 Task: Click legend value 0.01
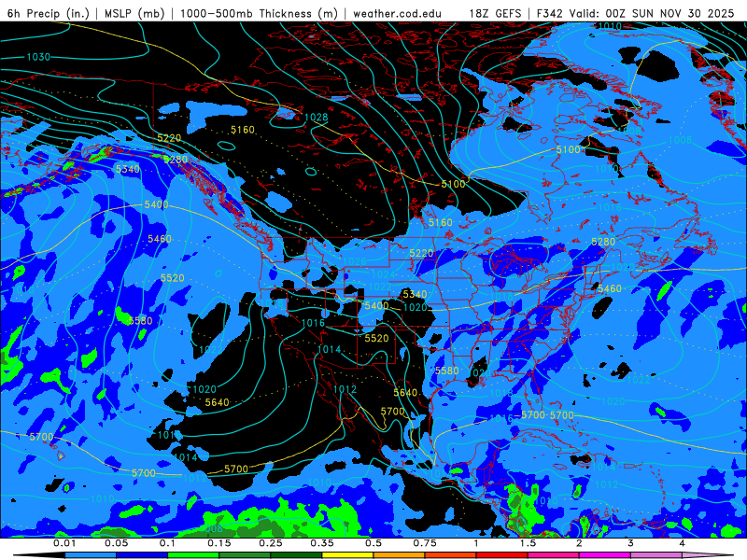click(x=64, y=543)
